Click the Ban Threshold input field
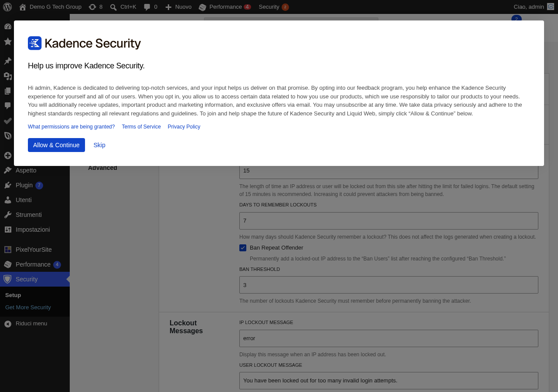 [x=389, y=285]
